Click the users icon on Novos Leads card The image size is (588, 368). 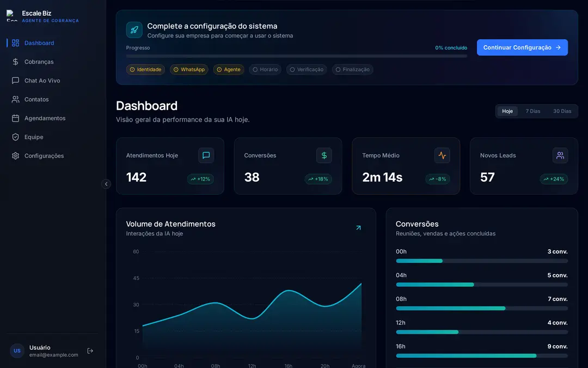pyautogui.click(x=560, y=155)
